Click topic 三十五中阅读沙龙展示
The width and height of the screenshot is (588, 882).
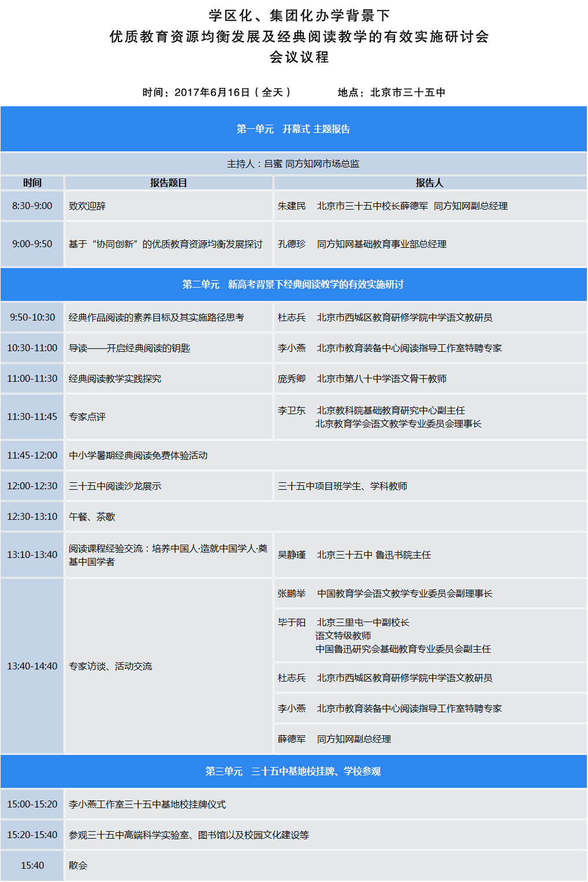click(115, 486)
